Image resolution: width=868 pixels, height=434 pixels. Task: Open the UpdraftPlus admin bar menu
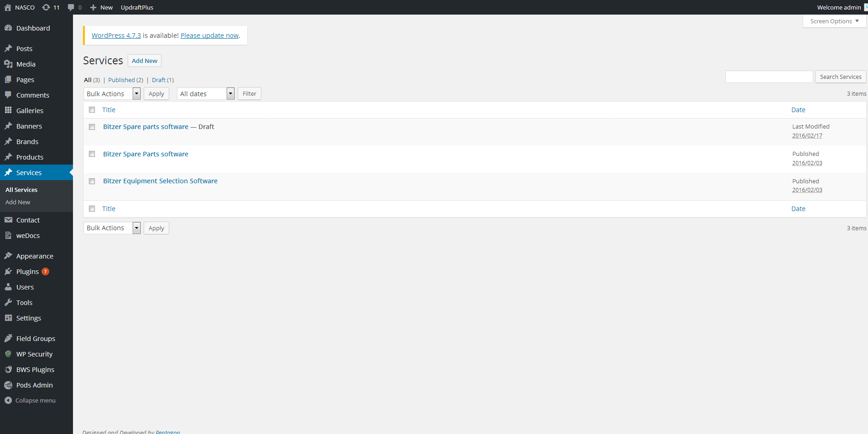click(x=137, y=7)
